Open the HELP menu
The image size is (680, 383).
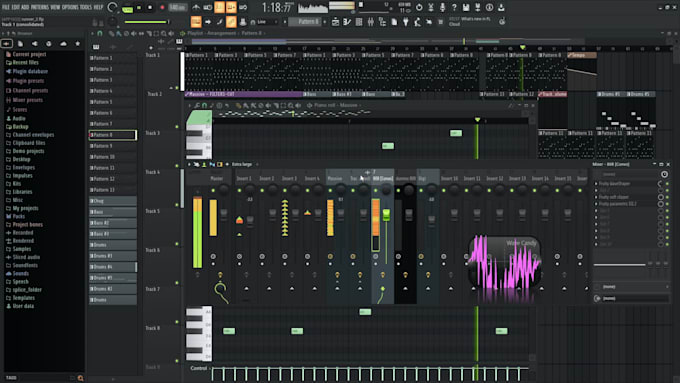[x=98, y=7]
